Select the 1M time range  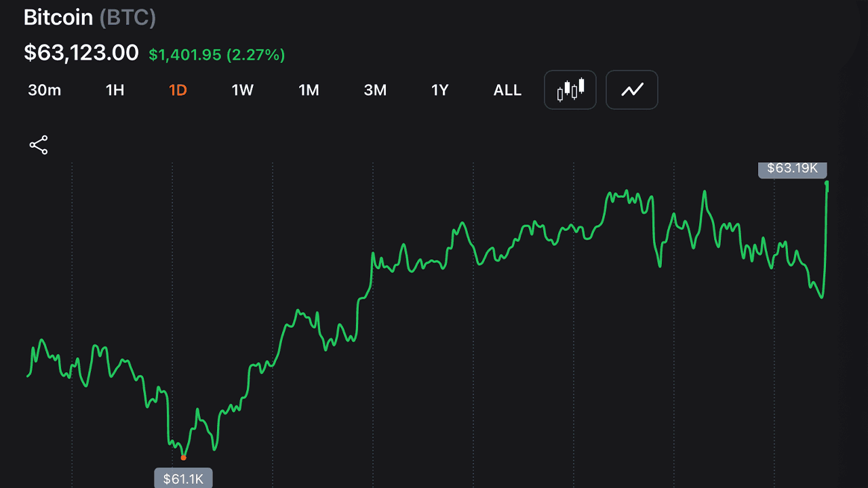tap(309, 90)
